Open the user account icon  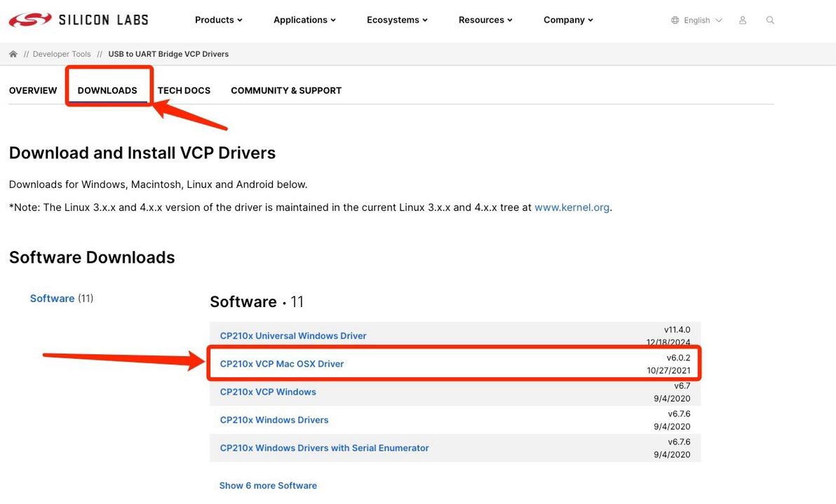pos(743,20)
